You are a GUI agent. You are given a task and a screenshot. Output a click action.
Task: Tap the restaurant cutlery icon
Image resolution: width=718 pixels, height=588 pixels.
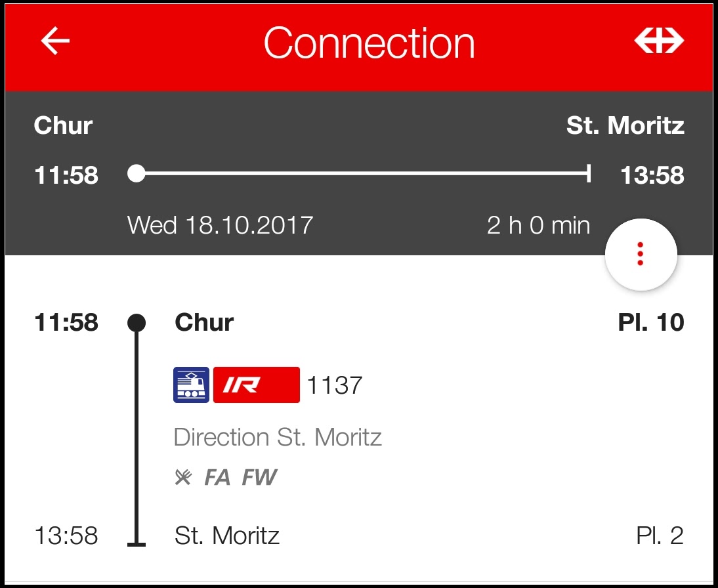click(x=183, y=478)
